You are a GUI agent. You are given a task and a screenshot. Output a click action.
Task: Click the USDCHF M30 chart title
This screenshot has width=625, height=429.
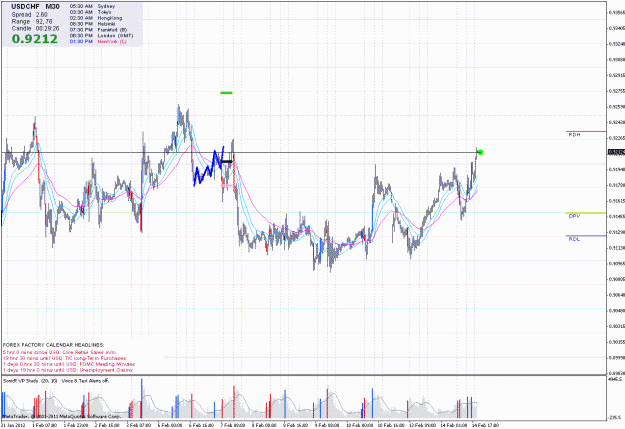pyautogui.click(x=35, y=7)
